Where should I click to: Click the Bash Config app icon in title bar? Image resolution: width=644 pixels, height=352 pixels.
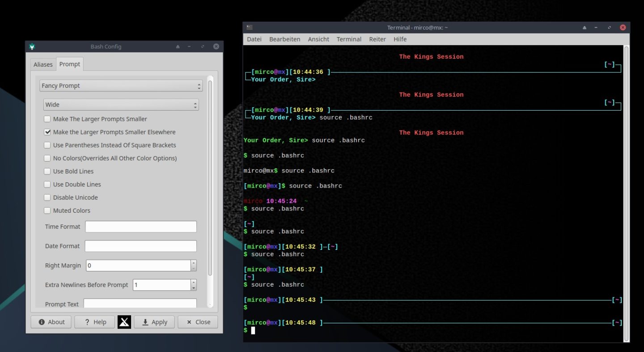click(32, 47)
